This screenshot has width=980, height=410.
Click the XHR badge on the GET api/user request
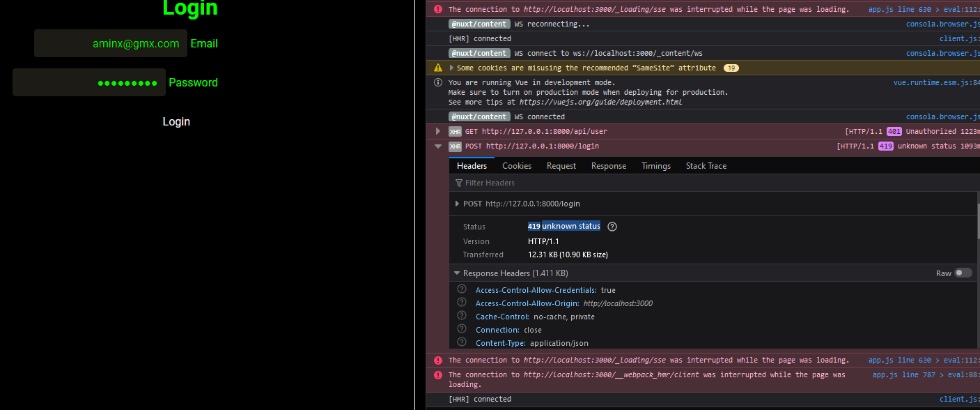455,131
